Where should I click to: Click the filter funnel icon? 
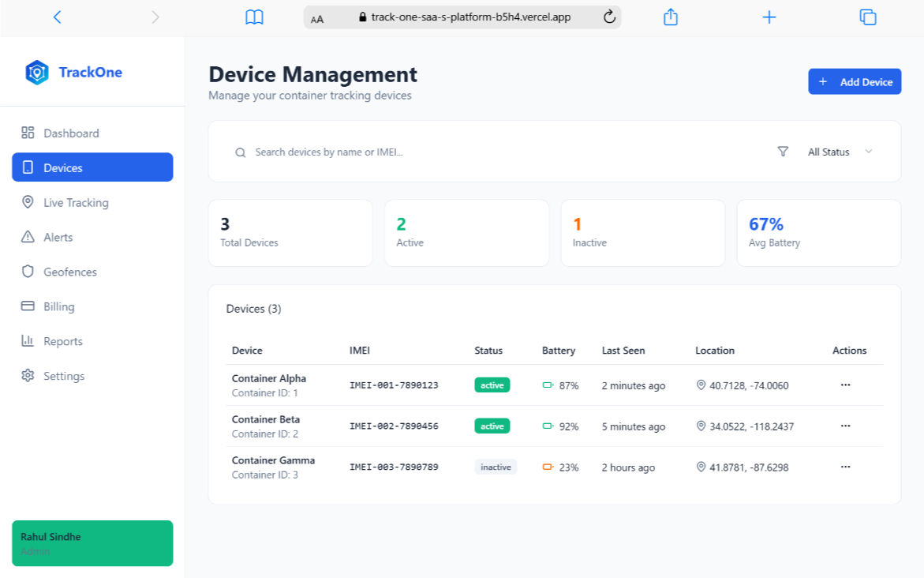(783, 152)
